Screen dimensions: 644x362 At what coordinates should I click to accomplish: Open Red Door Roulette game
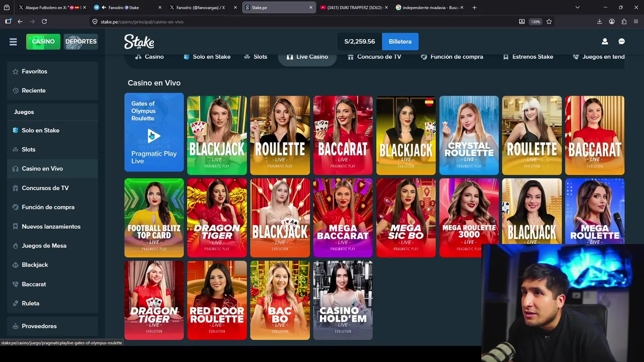coord(217,300)
